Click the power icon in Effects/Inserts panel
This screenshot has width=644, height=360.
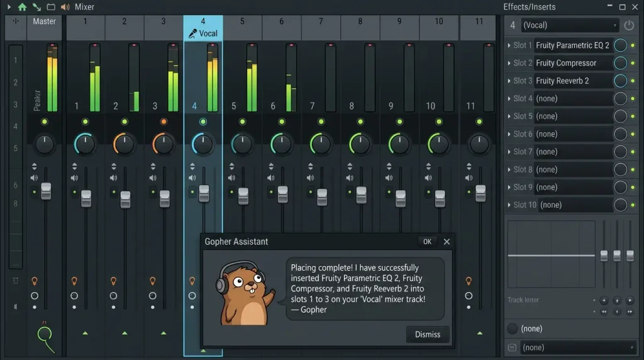629,25
